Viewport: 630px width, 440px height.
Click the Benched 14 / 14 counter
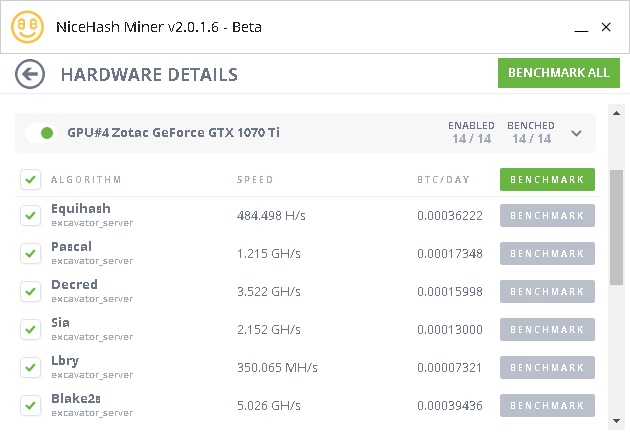click(531, 133)
